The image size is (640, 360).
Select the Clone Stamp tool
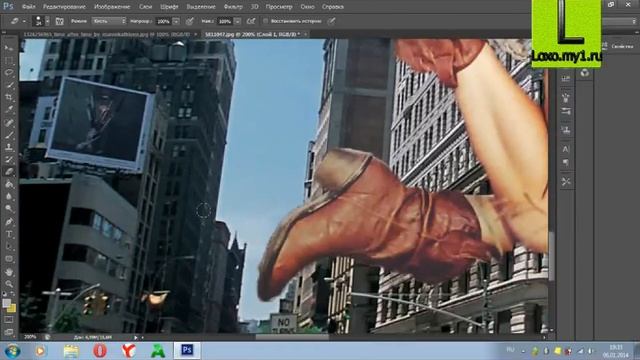click(x=9, y=147)
